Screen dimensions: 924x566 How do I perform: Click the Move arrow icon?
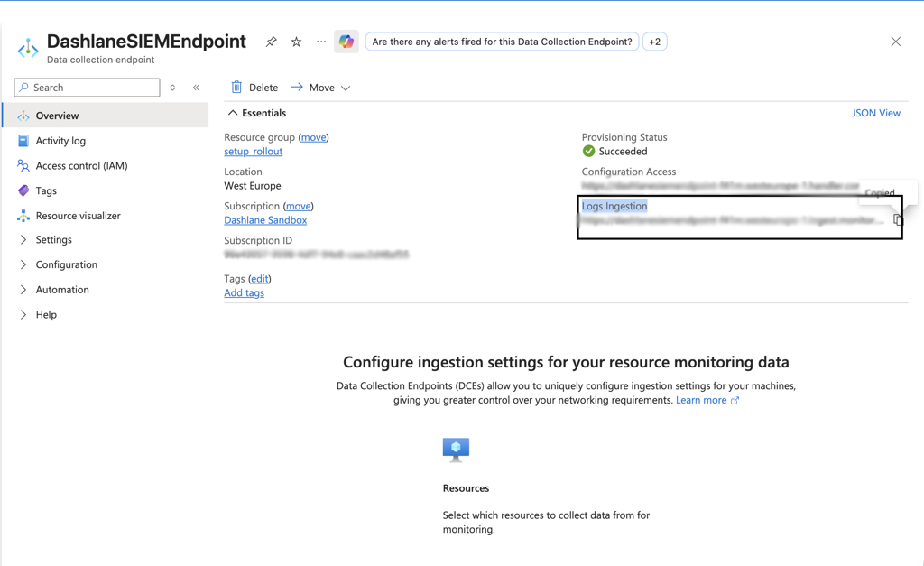tap(296, 88)
